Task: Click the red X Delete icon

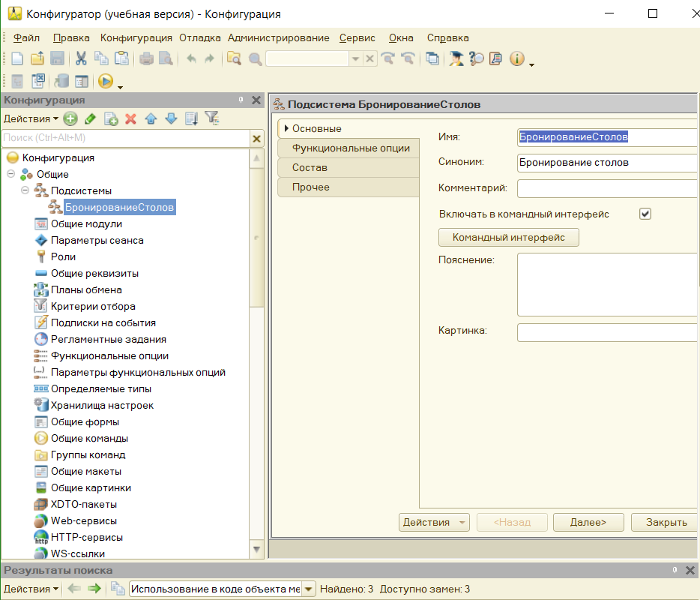Action: [130, 118]
